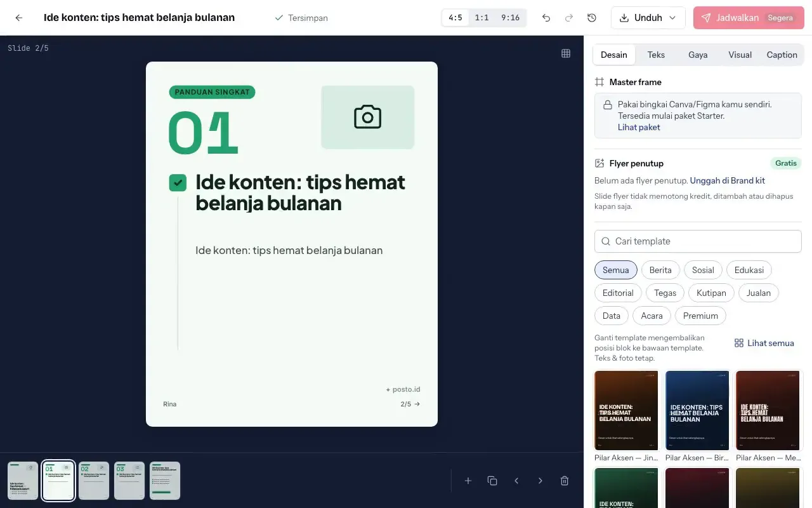Filter templates by Premium
Screen dimensions: 812x508
point(701,316)
